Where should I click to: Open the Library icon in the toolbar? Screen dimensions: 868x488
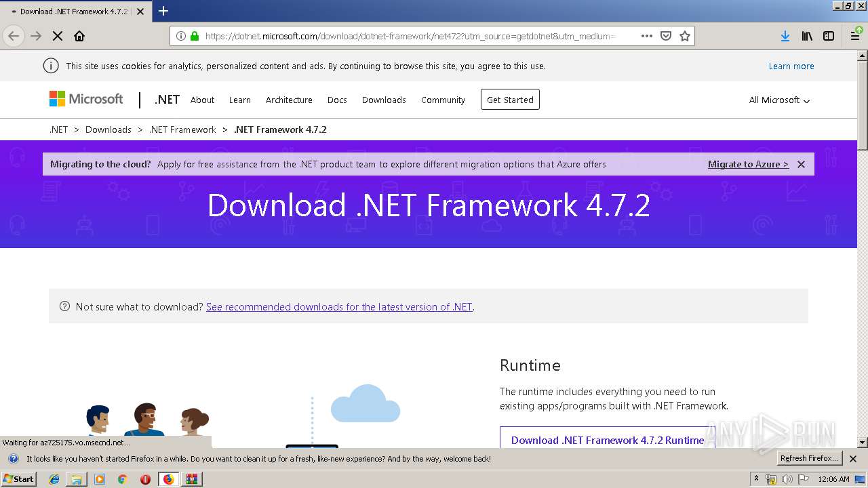click(x=807, y=36)
